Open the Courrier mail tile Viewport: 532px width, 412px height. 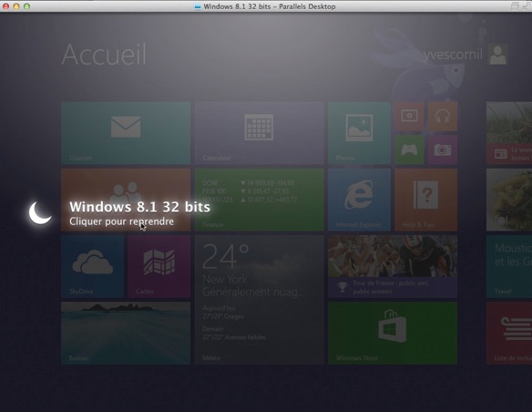(x=126, y=133)
